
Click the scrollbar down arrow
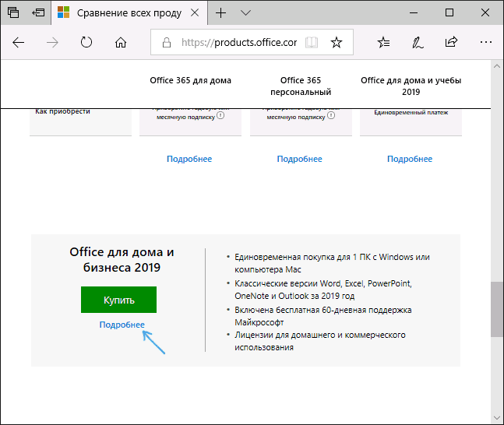tap(497, 418)
